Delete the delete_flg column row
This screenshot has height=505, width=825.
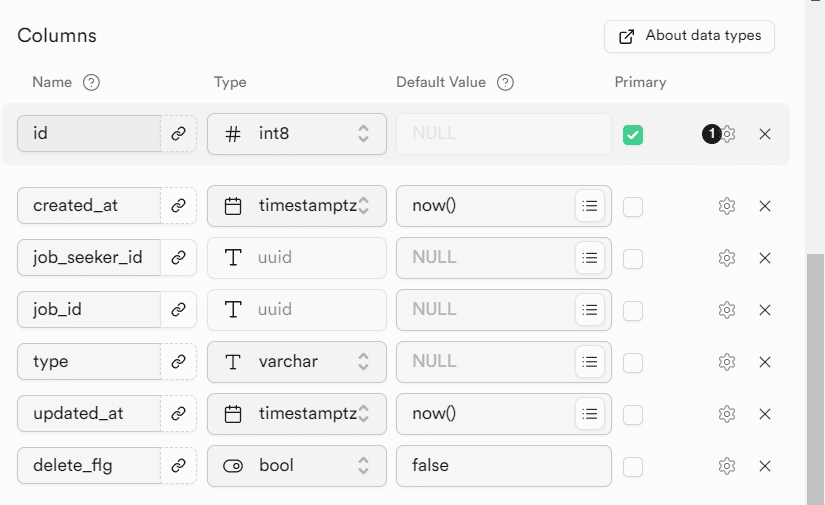tap(765, 466)
